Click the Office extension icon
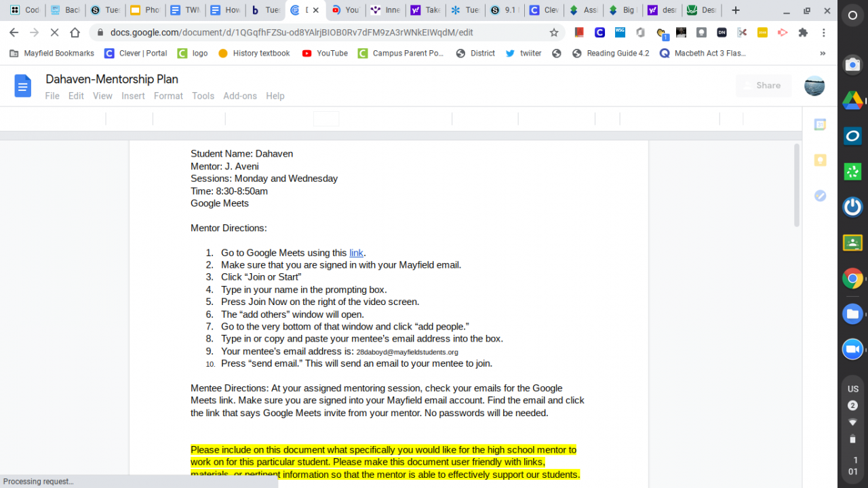This screenshot has width=868, height=488. click(640, 33)
